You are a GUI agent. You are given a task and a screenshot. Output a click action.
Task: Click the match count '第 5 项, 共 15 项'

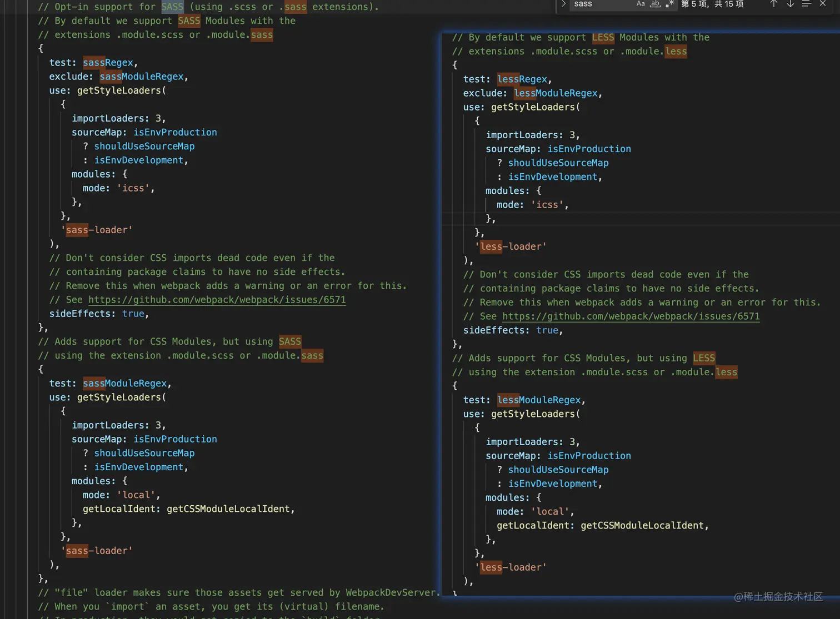[x=712, y=4]
